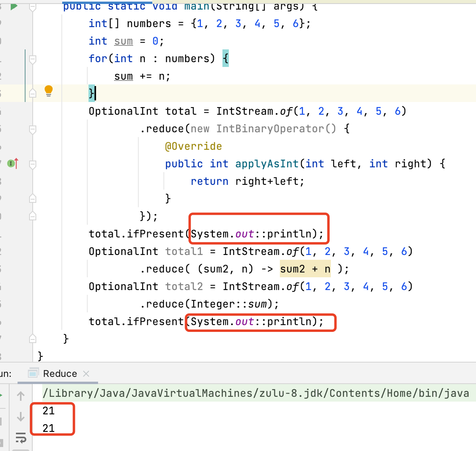Click the yellow lightbulb quick-fix icon
Viewport: 476px width, 451px height.
click(49, 91)
